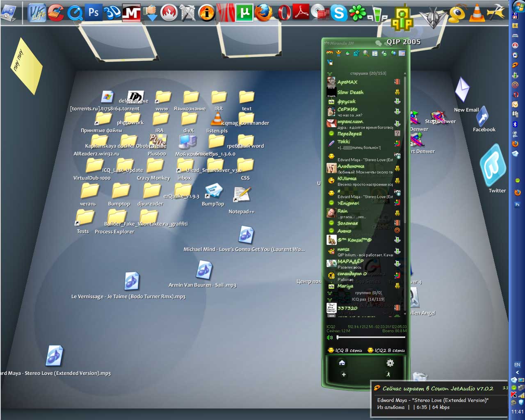Select contact 'Slow Death' in list
The height and width of the screenshot is (420, 525).
pos(350,92)
